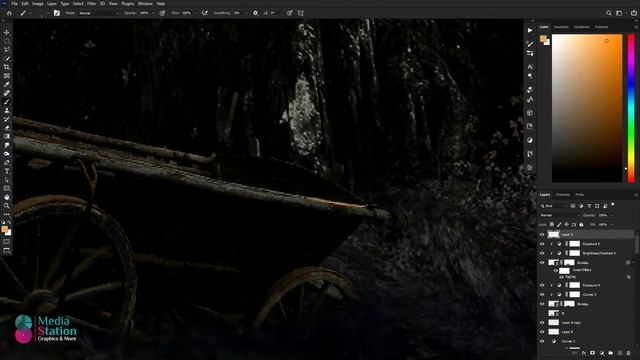Filter layers by adjustment layers icon

pos(581,206)
